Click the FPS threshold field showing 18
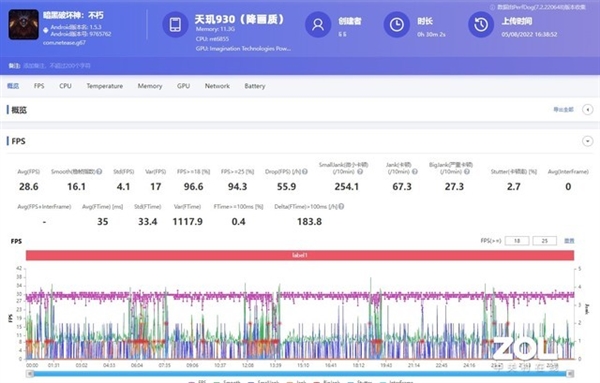Screen dimensions: 600x383 tap(517, 241)
